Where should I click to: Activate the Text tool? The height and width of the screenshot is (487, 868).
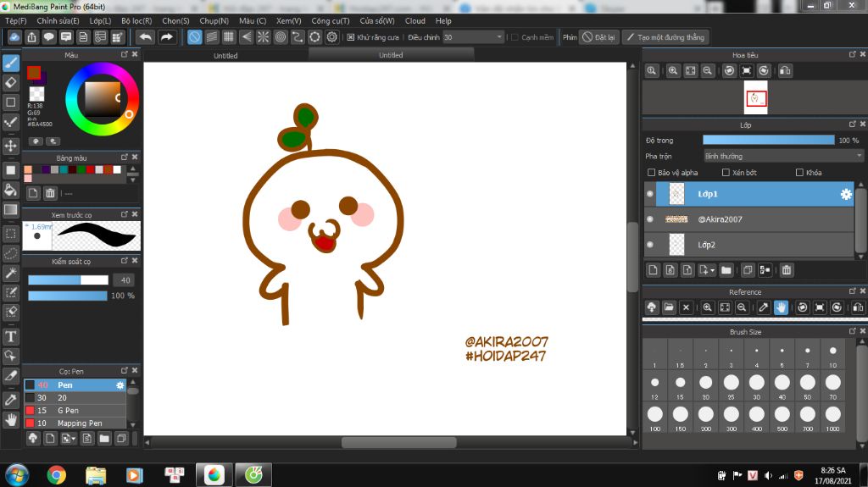click(x=11, y=336)
